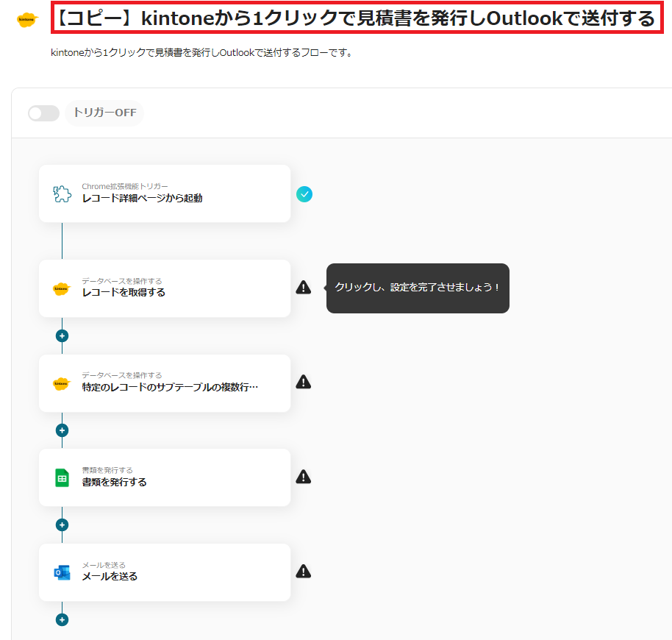Click the Chrome extension puzzle icon

62,193
